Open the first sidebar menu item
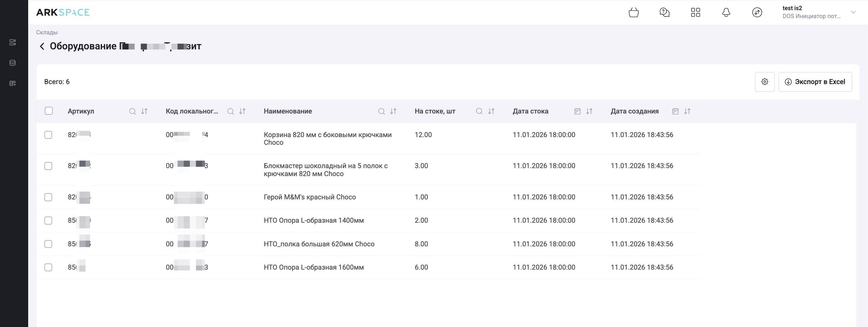 click(13, 42)
